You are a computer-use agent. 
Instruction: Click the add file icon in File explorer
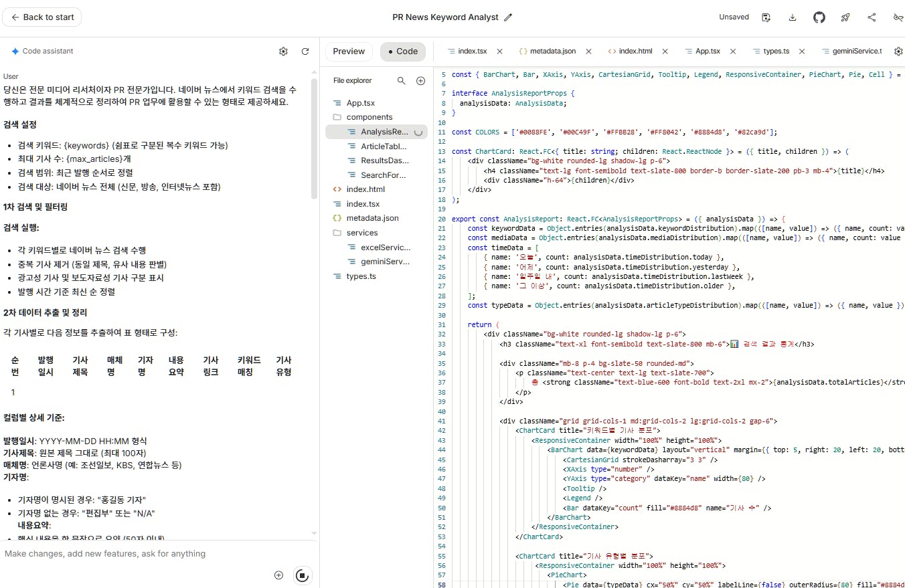point(420,80)
